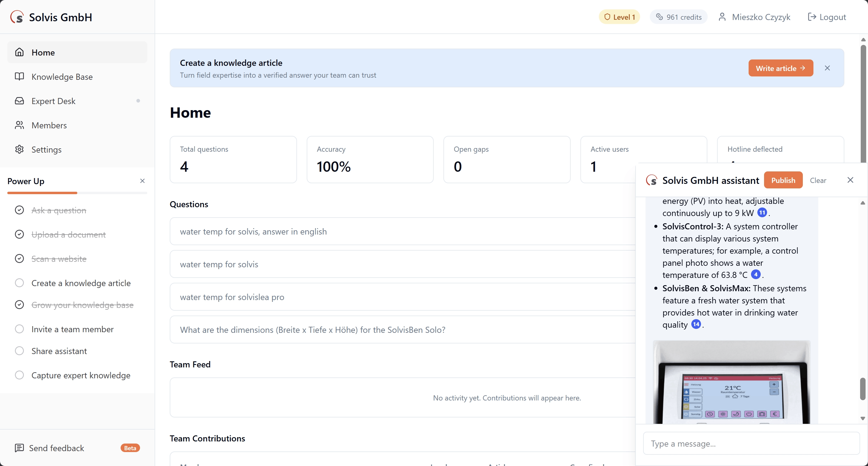
Task: Check the Share assistant task
Action: (x=19, y=351)
